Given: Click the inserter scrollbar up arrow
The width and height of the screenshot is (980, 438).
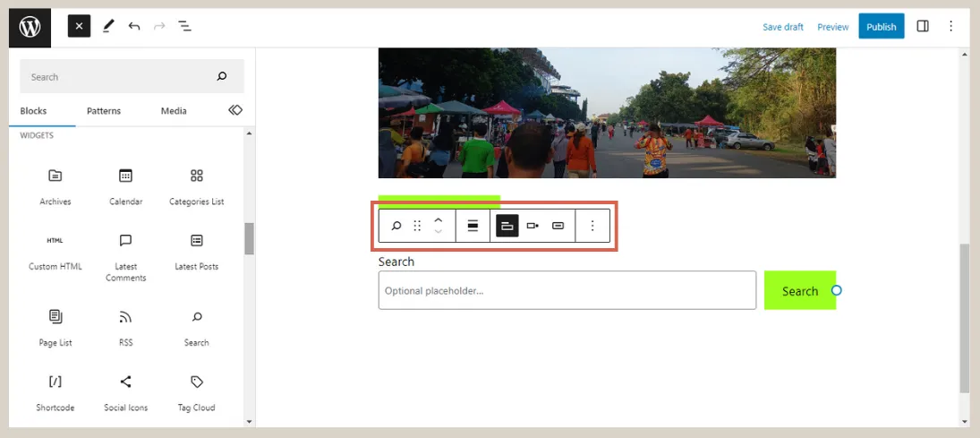Looking at the screenshot, I should [250, 133].
